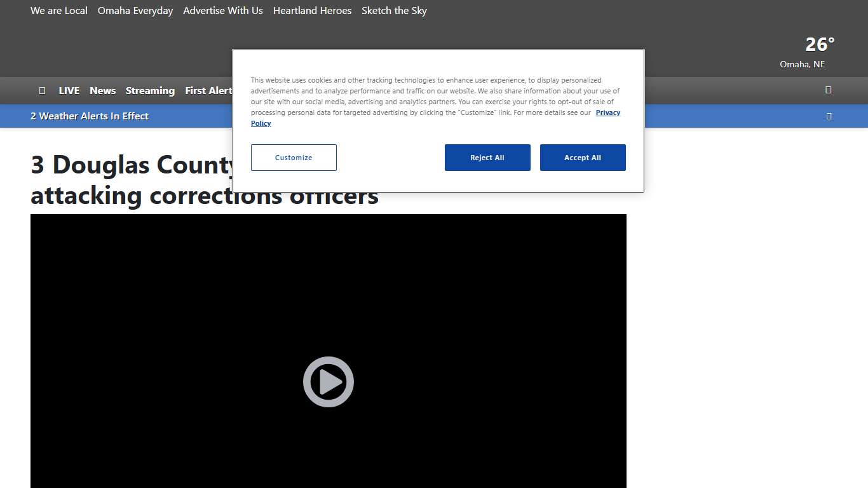This screenshot has height=488, width=868.
Task: Go to the LIVE section
Action: (x=69, y=90)
